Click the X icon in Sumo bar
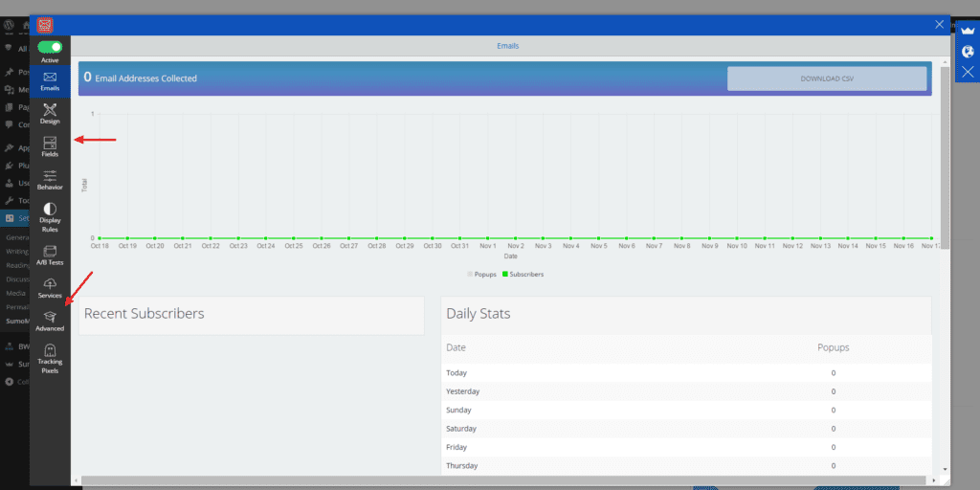Image resolution: width=980 pixels, height=490 pixels. [x=969, y=72]
